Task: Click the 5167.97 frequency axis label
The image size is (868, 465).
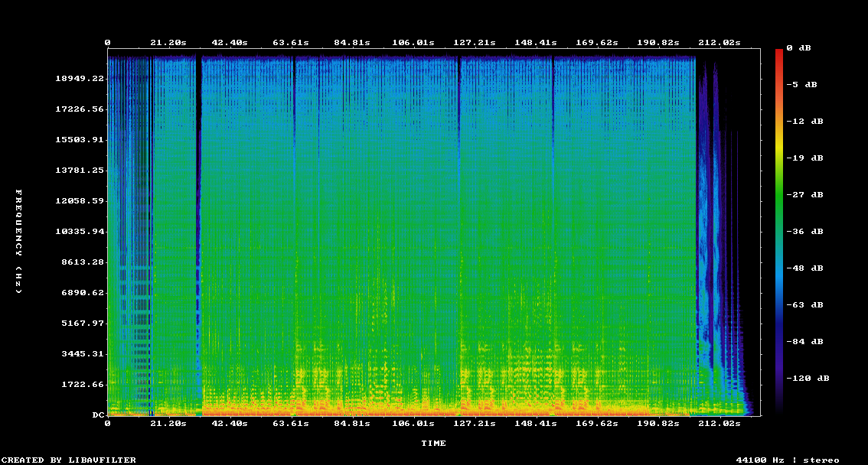Action: [82, 324]
